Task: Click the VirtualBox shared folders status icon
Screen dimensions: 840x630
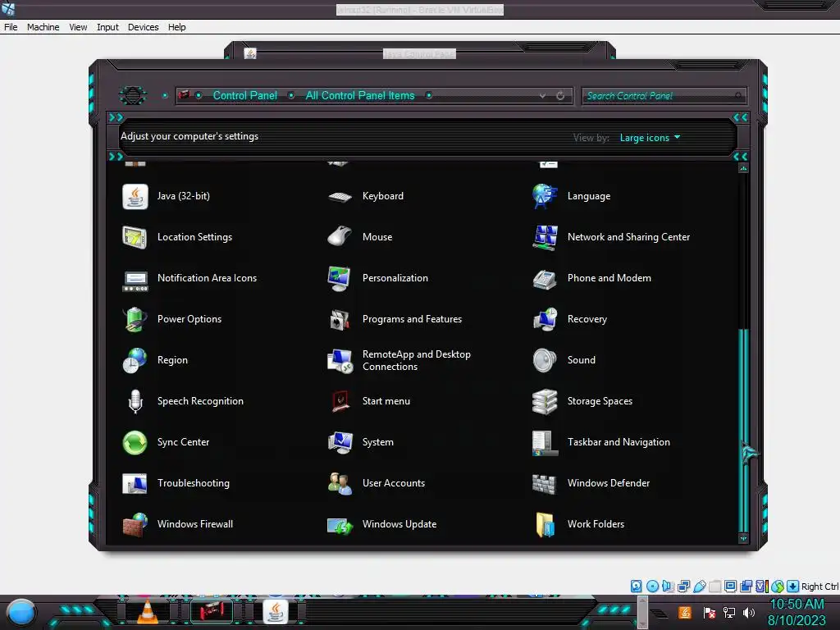Action: click(714, 586)
